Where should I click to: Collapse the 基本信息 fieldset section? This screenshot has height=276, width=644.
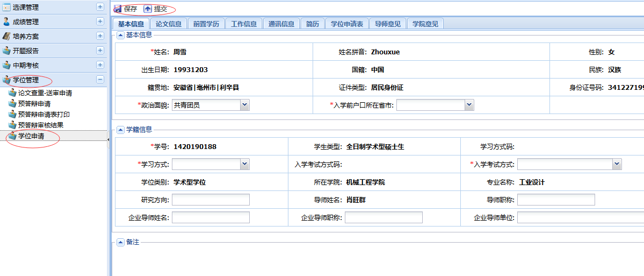pos(120,36)
